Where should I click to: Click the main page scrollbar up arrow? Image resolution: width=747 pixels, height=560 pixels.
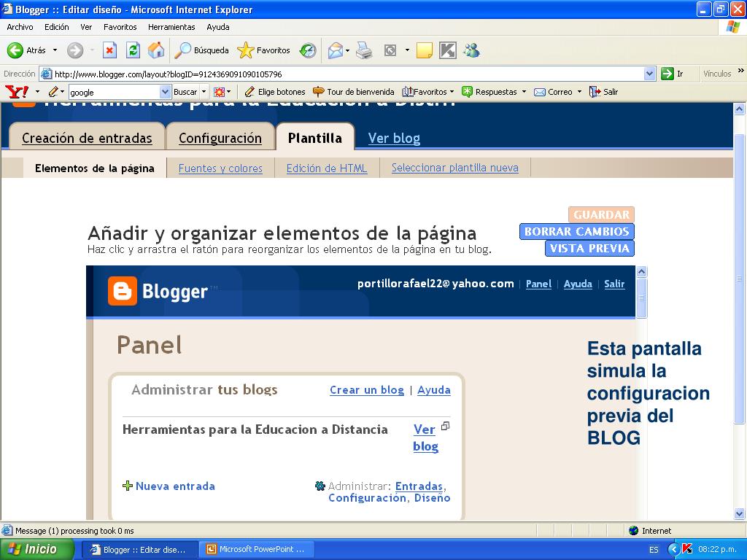[x=740, y=109]
